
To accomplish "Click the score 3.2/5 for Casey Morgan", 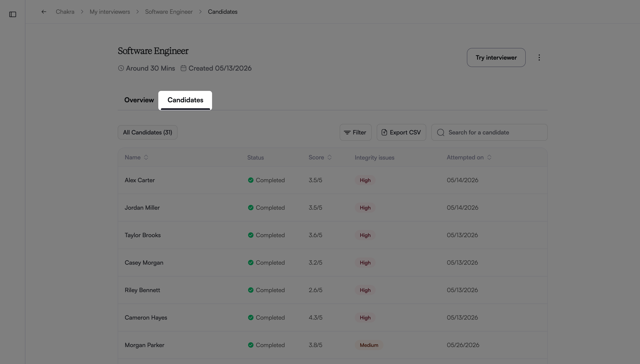I will coord(315,263).
